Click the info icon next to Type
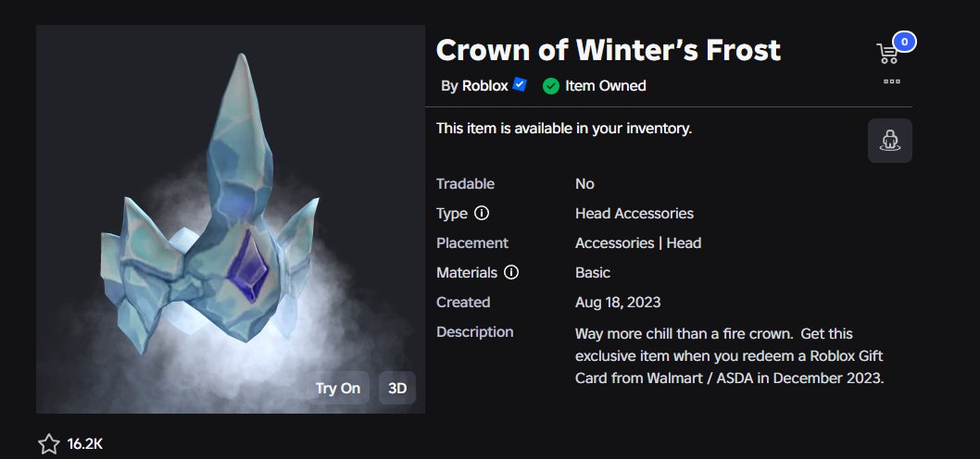 tap(482, 213)
